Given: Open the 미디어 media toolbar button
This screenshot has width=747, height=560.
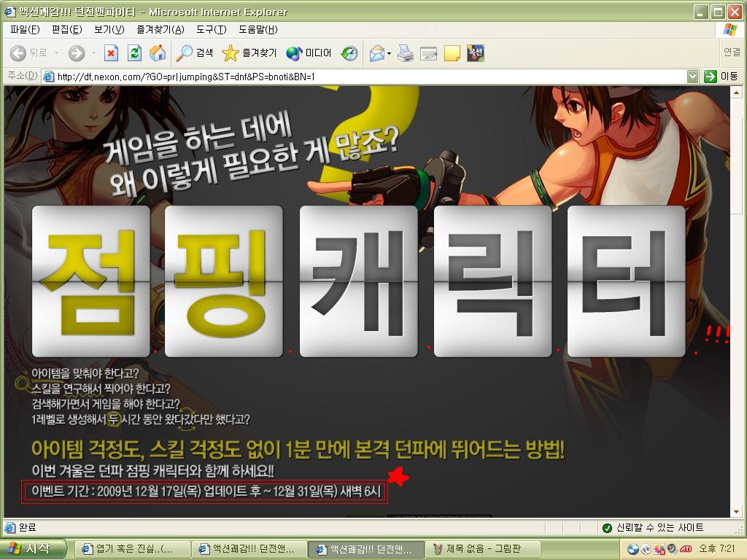Looking at the screenshot, I should [309, 52].
